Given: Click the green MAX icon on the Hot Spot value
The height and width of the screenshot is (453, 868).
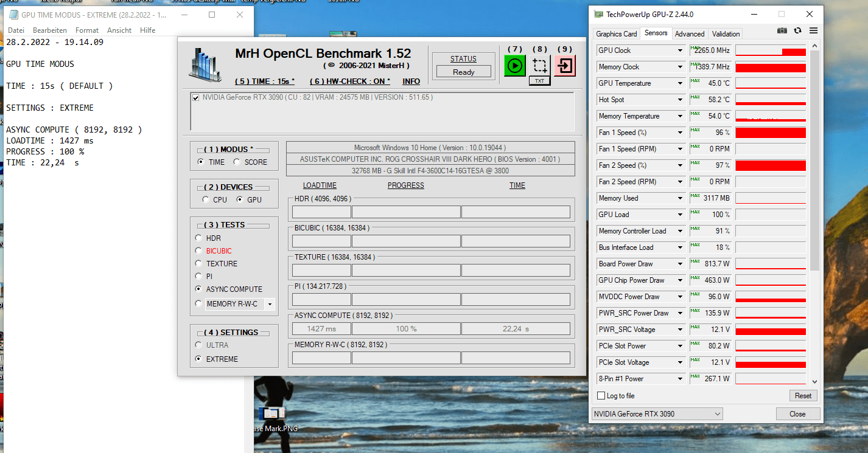Looking at the screenshot, I should click(695, 97).
